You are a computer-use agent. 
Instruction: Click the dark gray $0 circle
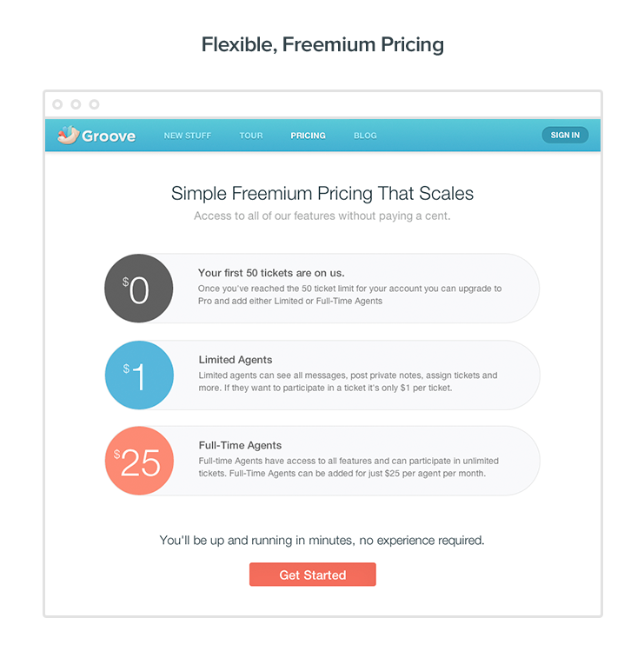tap(139, 289)
